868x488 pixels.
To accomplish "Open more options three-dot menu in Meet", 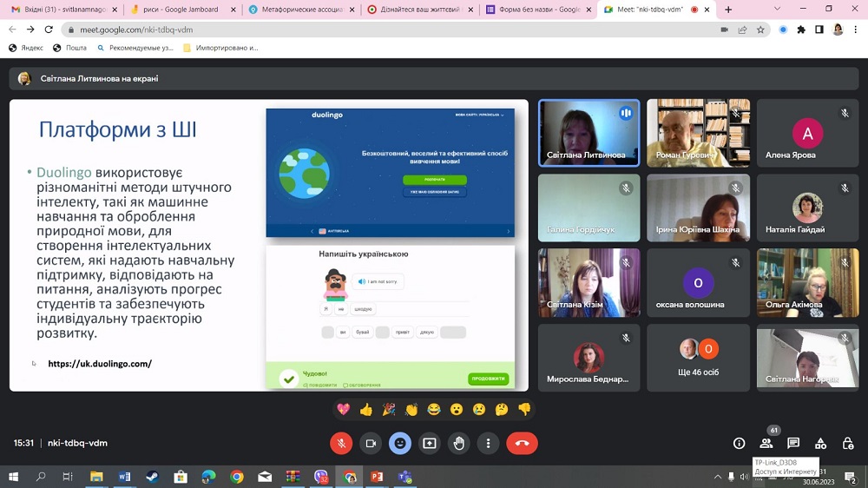I will pos(488,443).
